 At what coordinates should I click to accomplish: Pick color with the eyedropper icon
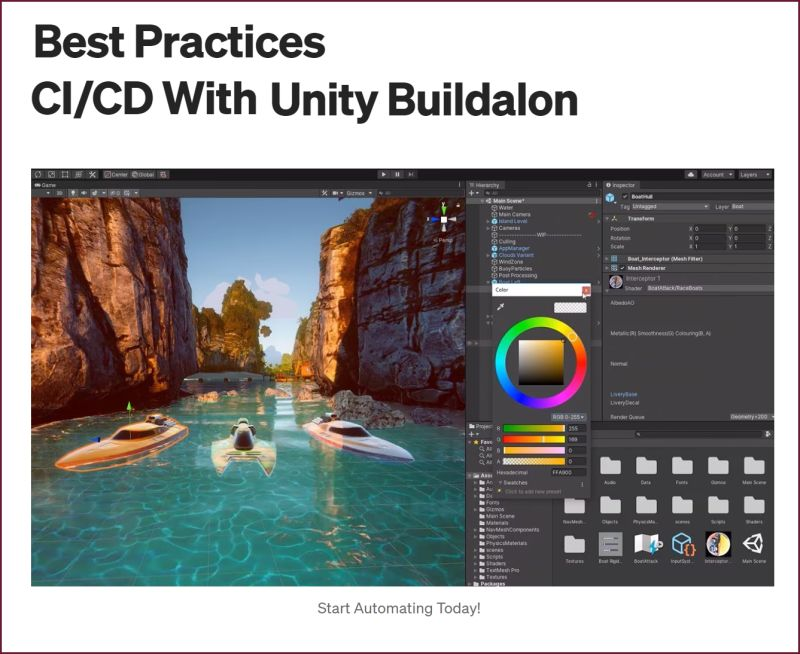point(501,307)
